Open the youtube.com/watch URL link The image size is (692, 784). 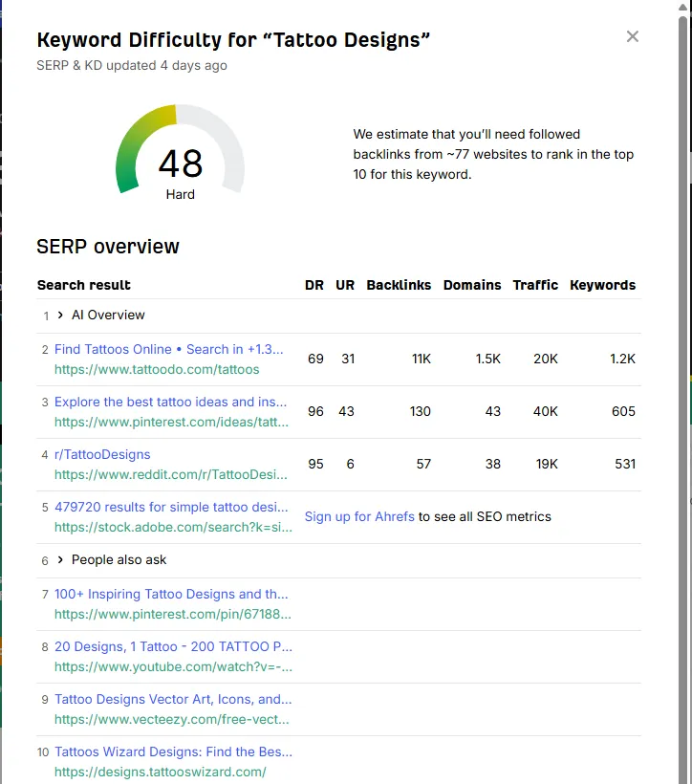pyautogui.click(x=174, y=666)
